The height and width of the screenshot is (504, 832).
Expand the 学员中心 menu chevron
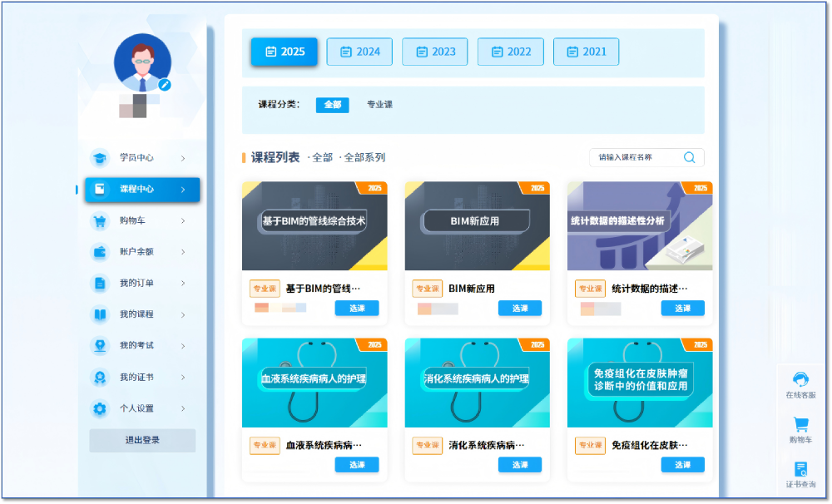click(x=183, y=158)
